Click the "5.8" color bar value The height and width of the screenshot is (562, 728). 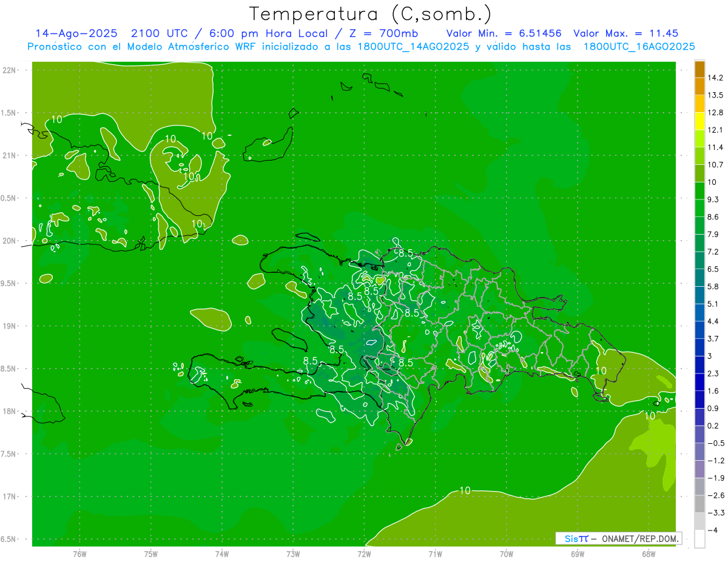tap(713, 287)
